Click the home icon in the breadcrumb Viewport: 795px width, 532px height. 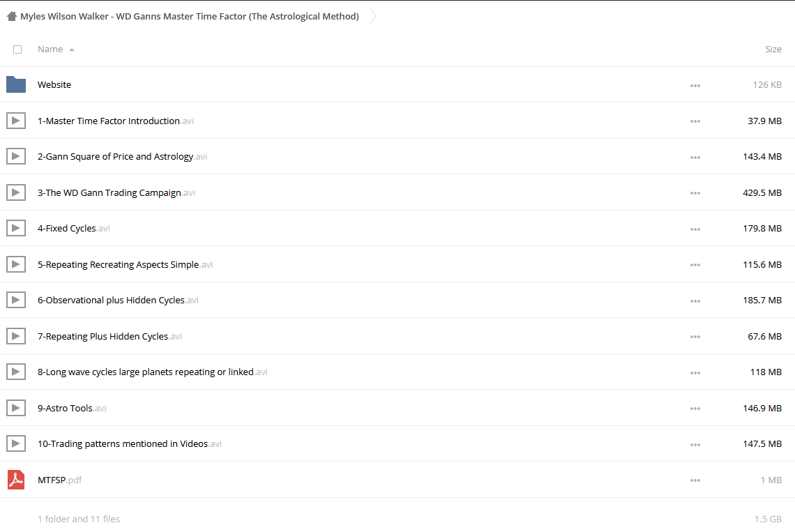(x=12, y=16)
